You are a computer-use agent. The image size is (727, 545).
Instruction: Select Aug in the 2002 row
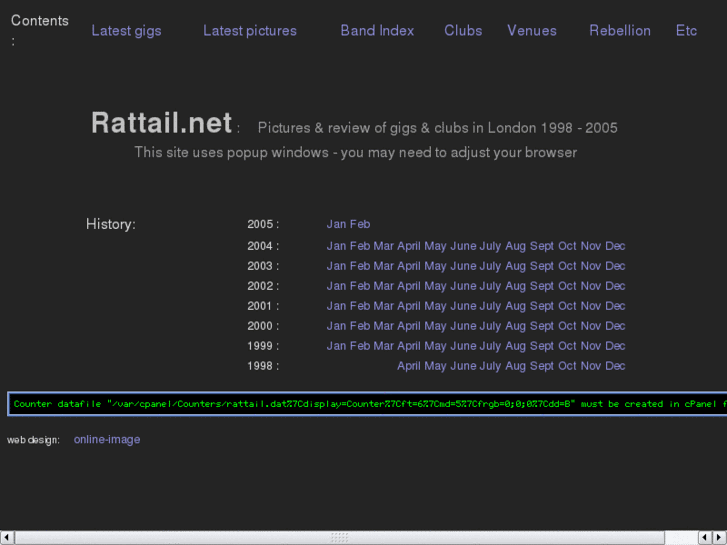coord(515,286)
